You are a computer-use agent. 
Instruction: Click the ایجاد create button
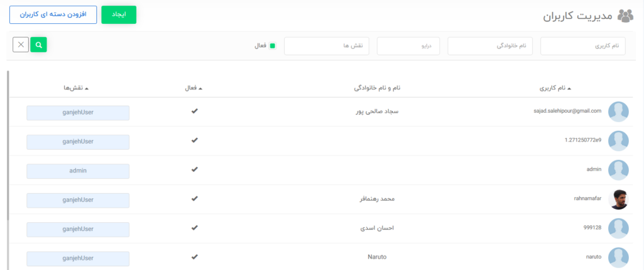119,15
